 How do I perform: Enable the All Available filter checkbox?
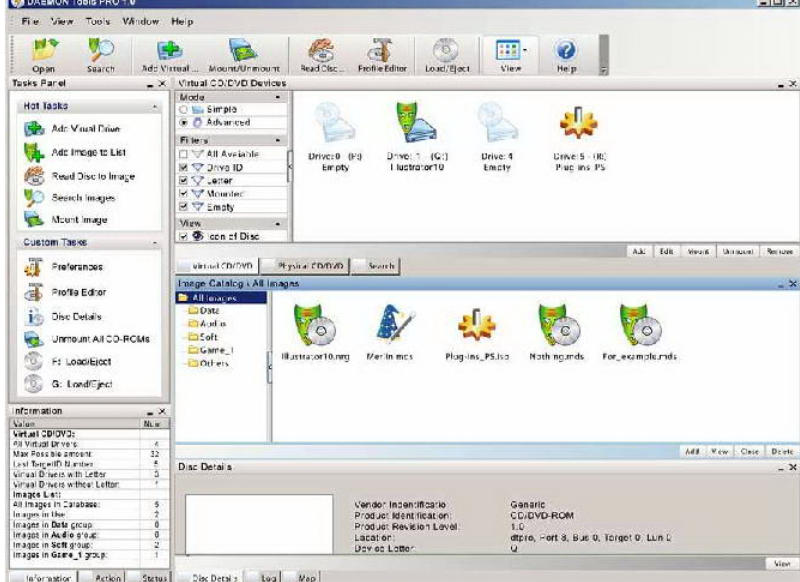pos(183,154)
